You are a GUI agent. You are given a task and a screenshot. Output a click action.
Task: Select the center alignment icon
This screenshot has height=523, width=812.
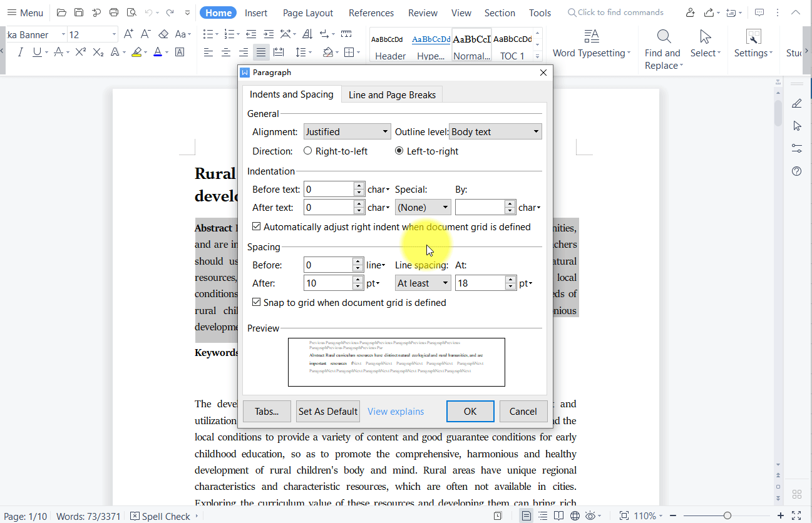[225, 53]
